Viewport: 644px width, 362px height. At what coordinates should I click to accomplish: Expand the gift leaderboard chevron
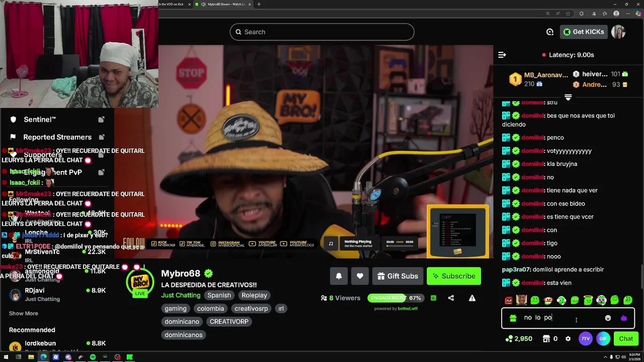[568, 97]
